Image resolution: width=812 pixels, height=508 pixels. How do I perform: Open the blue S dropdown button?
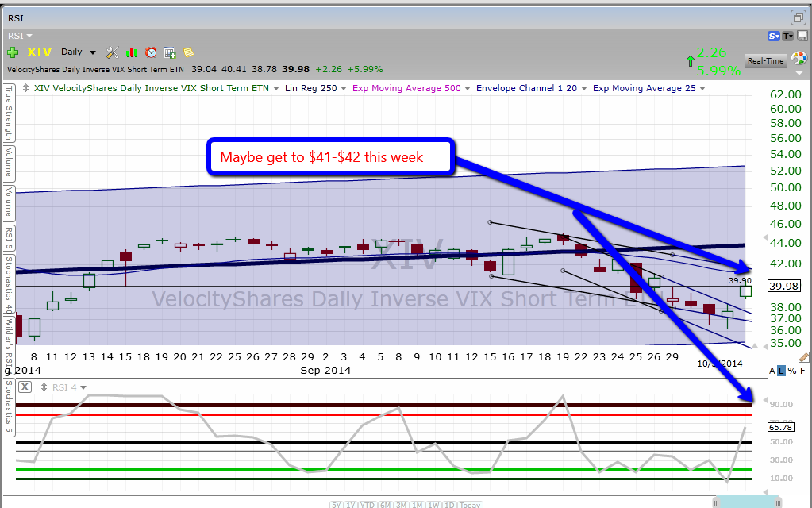(x=774, y=36)
